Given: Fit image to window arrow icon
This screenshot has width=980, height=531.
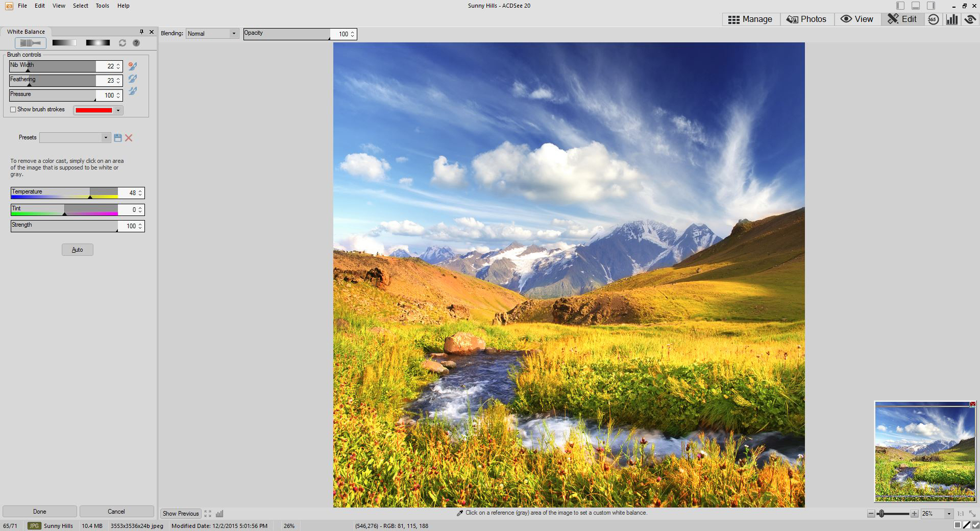Looking at the screenshot, I should pos(972,514).
